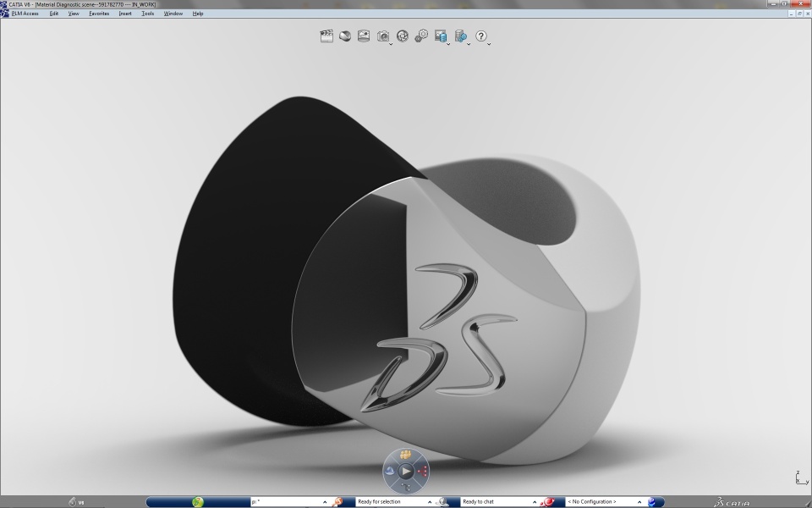Open the Help menu
812x508 pixels.
coord(198,14)
